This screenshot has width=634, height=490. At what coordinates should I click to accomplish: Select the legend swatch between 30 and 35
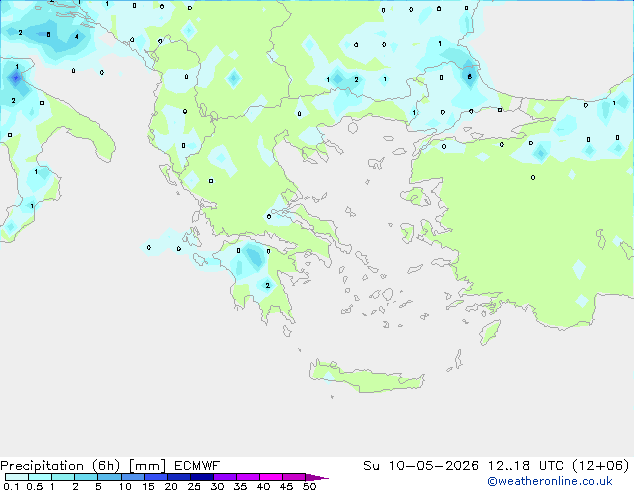click(225, 477)
